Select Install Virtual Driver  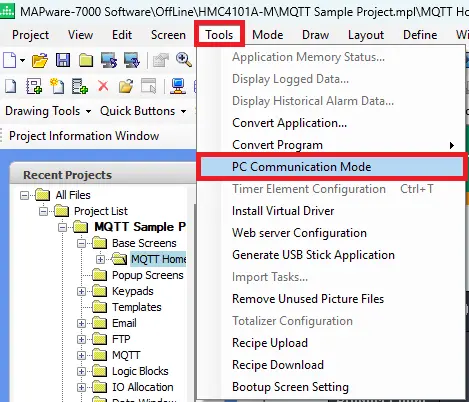(331, 211)
